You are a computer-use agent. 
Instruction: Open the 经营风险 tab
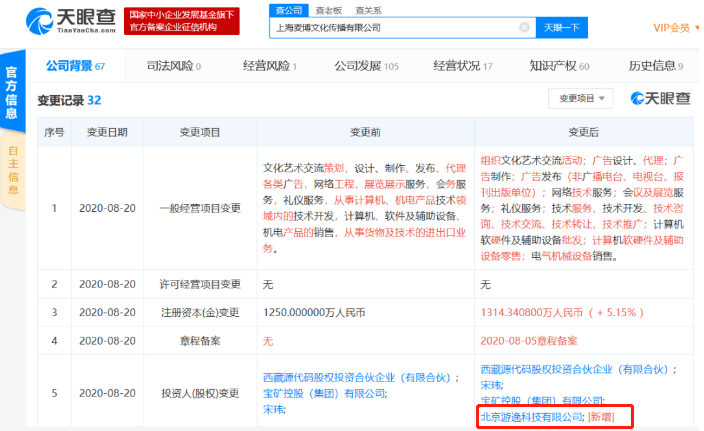269,66
